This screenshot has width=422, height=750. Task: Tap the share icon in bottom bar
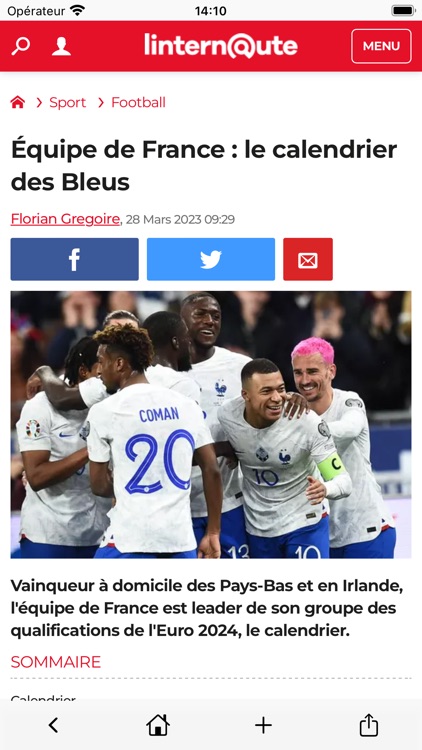(x=368, y=725)
